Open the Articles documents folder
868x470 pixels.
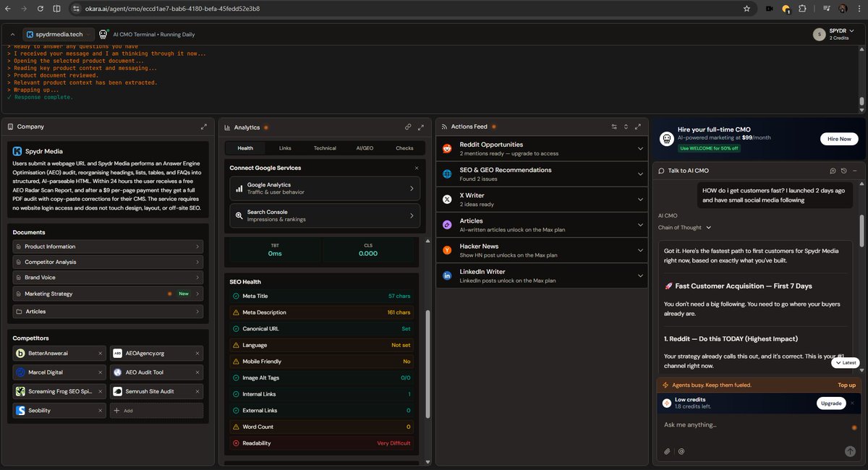108,312
